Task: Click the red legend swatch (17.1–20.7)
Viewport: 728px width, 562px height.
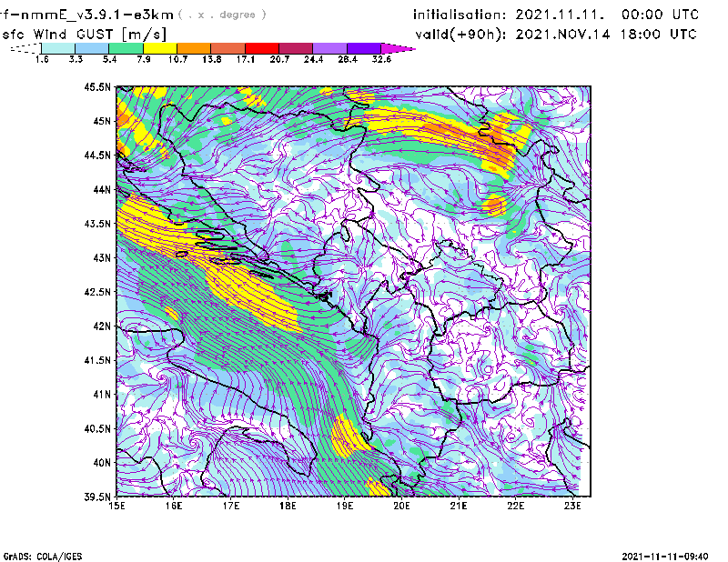Action: tap(262, 48)
